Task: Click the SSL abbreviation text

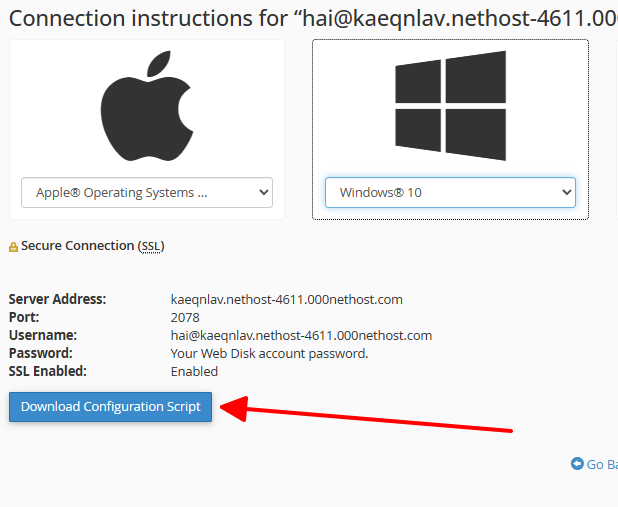Action: point(151,246)
